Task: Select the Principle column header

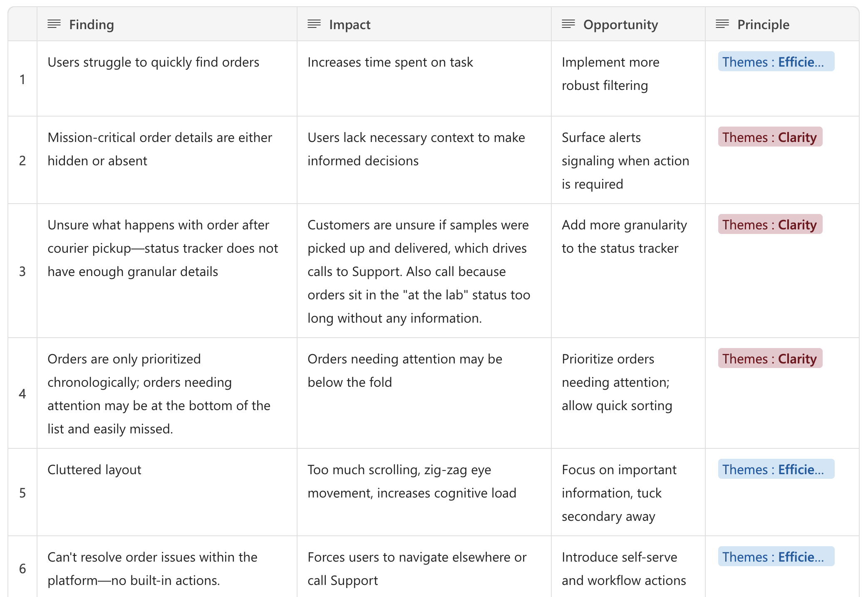Action: [x=782, y=24]
